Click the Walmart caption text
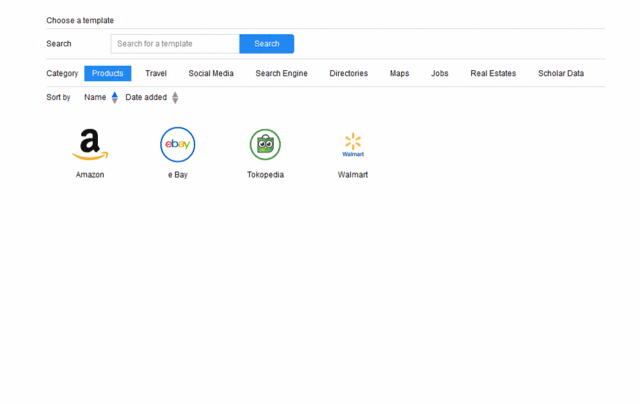Viewport: 640px width, 404px height. click(353, 175)
